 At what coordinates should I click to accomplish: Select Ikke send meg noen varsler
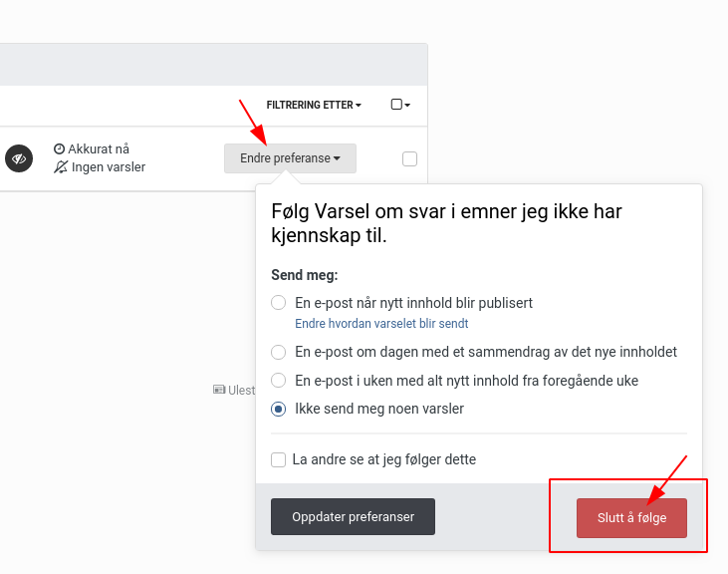[x=278, y=409]
